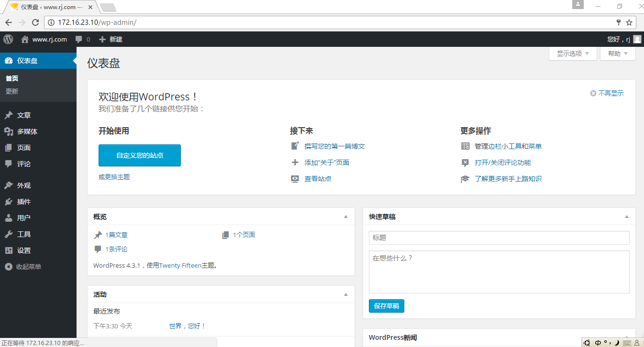Click the 仪表盘 dashboard gauge icon
This screenshot has height=347, width=644.
(9, 61)
